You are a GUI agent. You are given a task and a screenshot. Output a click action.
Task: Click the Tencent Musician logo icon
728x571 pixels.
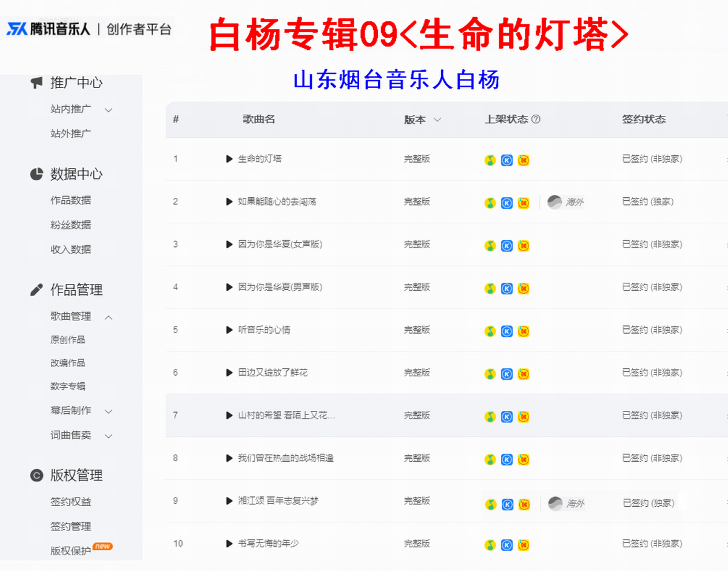[x=17, y=29]
